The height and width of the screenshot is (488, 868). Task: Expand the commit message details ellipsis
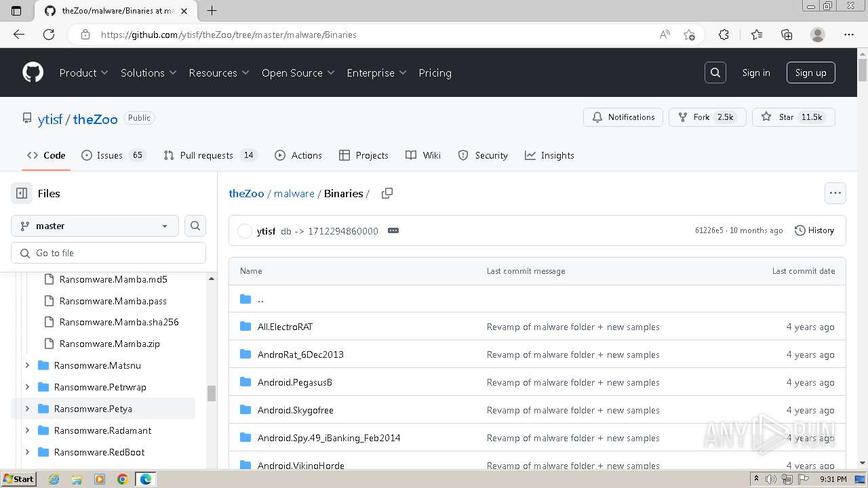393,230
